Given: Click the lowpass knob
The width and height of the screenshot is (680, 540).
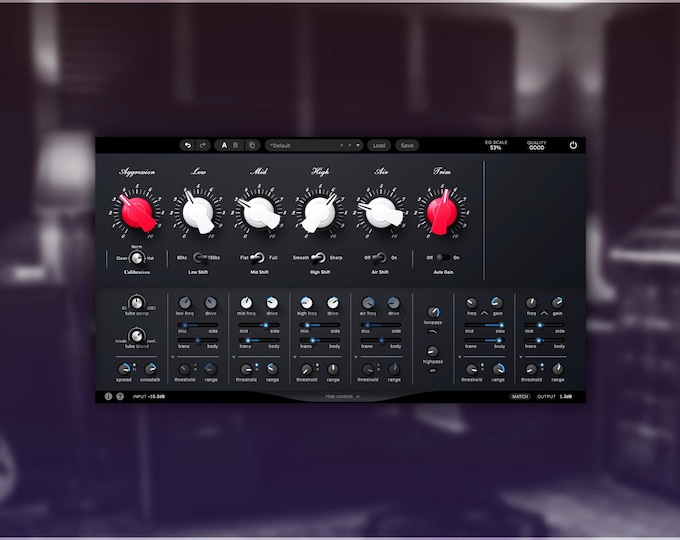Looking at the screenshot, I should (433, 312).
